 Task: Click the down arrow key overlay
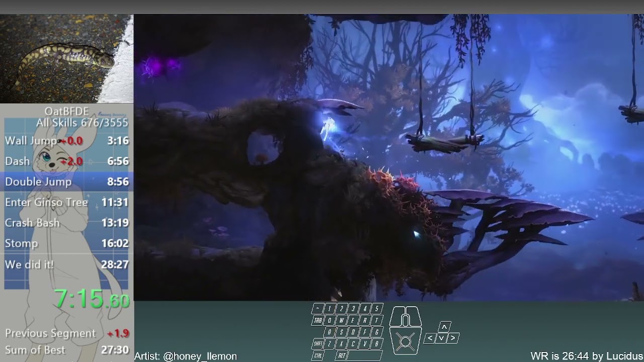tap(442, 338)
